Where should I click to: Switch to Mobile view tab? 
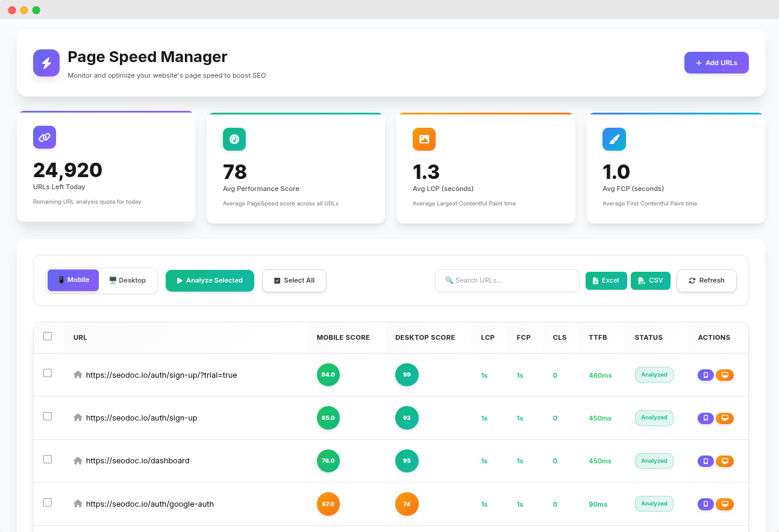73,280
